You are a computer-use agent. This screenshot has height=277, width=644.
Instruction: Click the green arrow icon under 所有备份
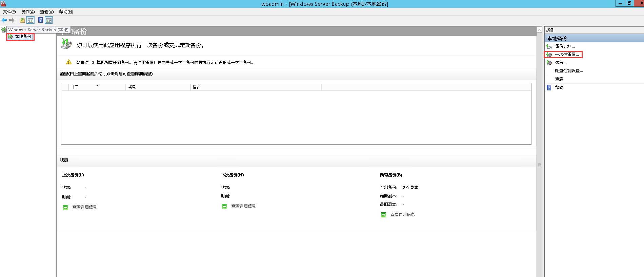384,215
